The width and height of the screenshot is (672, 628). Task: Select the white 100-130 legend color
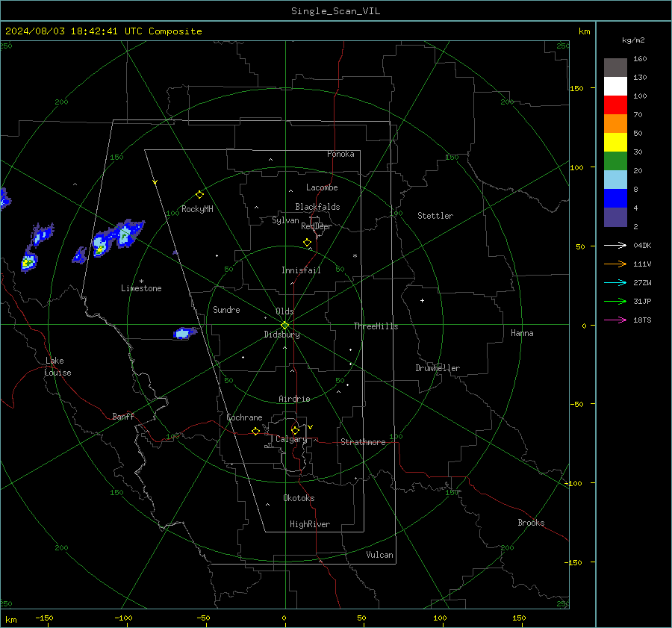pos(615,86)
